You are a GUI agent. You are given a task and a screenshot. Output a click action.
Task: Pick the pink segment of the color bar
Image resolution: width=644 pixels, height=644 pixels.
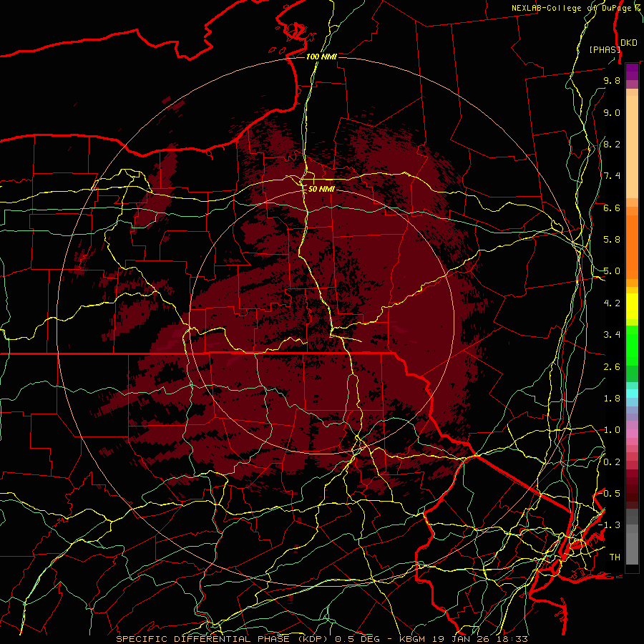632,434
